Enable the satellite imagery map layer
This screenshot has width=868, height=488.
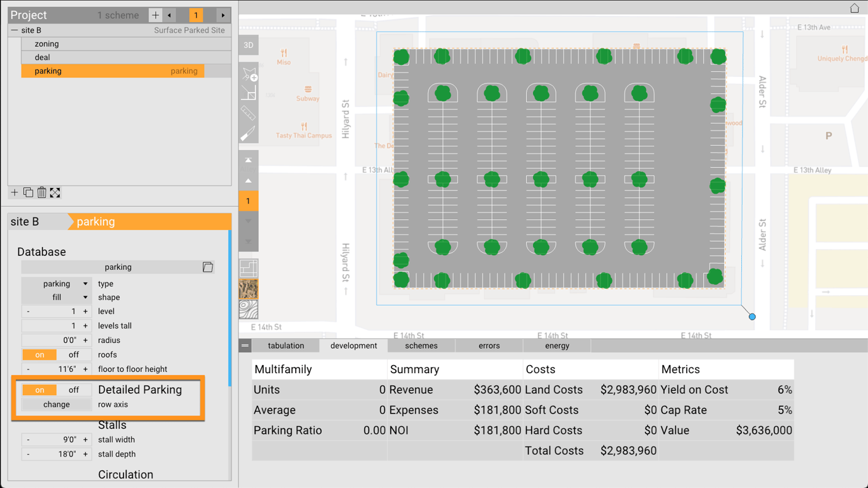(249, 289)
